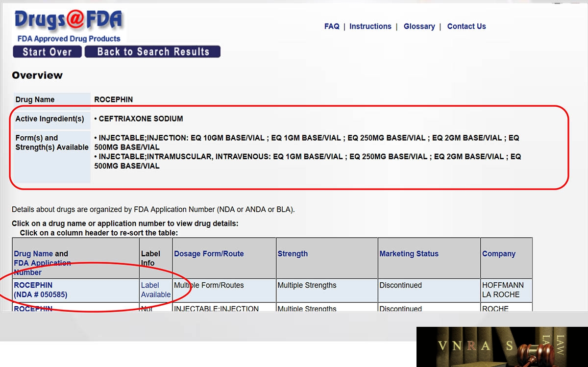Sort table by Dosage Form/Route
588x367 pixels.
click(209, 254)
